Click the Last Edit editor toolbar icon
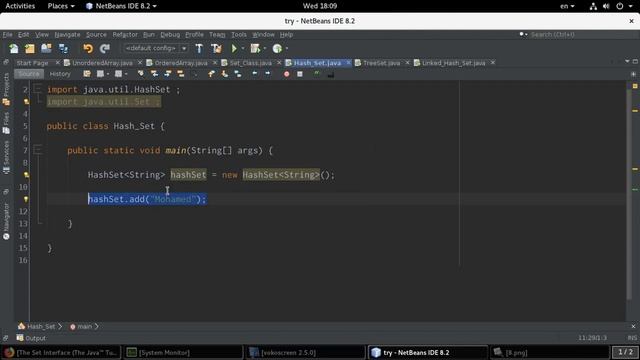This screenshot has height=360, width=640. coord(87,74)
